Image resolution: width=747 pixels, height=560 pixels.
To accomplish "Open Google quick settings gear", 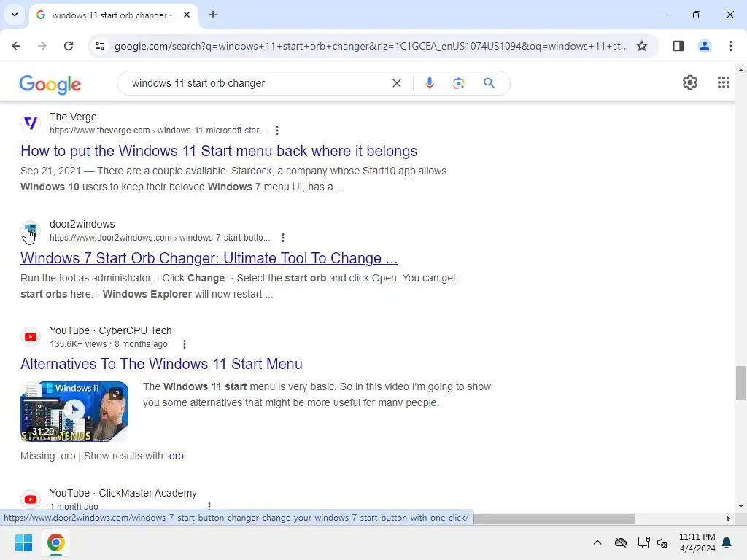I will click(690, 82).
